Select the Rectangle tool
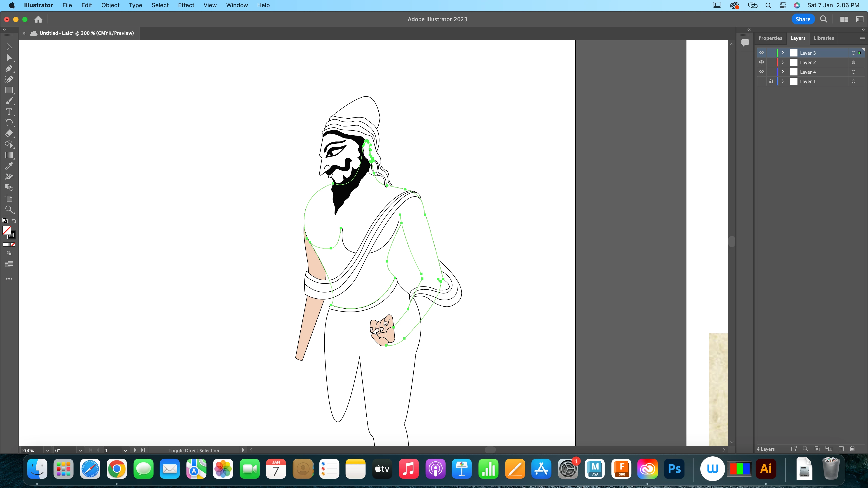This screenshot has height=488, width=868. tap(9, 90)
